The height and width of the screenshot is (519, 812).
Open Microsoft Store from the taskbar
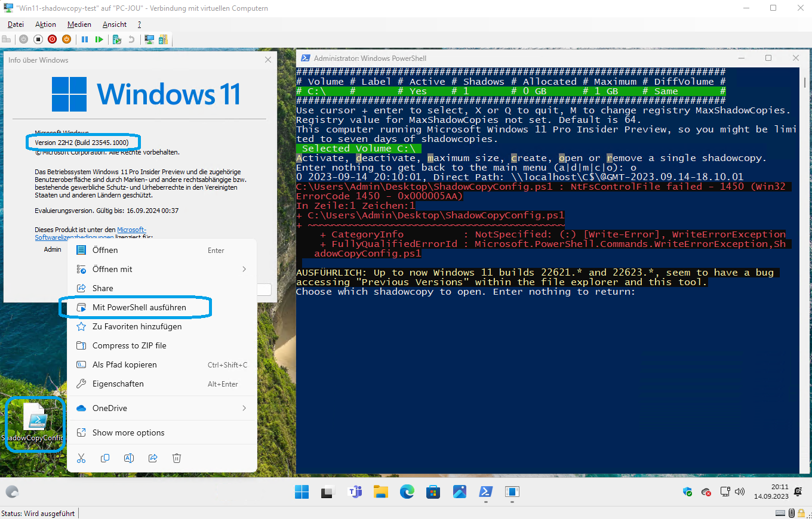point(433,492)
